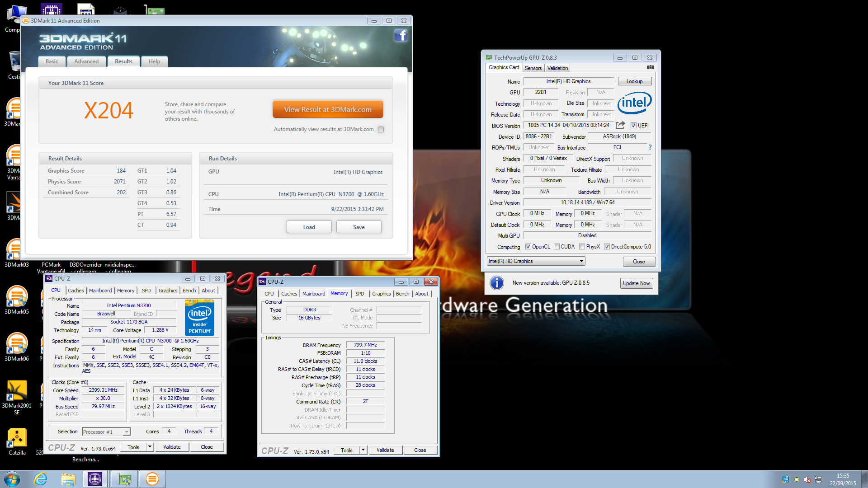Click the blue info icon for GPU-Z update
This screenshot has width=868, height=488.
point(496,283)
